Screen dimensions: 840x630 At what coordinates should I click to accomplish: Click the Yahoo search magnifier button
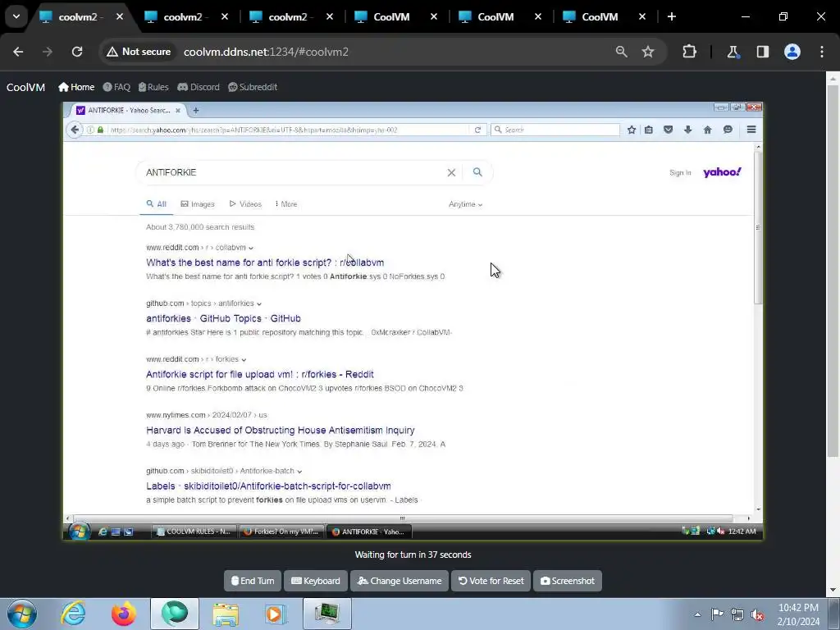click(x=477, y=172)
